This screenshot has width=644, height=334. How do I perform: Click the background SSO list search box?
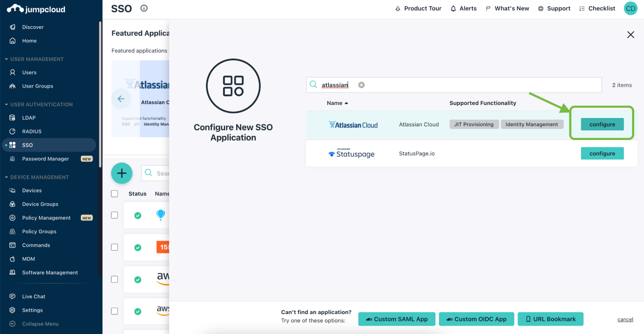point(155,173)
